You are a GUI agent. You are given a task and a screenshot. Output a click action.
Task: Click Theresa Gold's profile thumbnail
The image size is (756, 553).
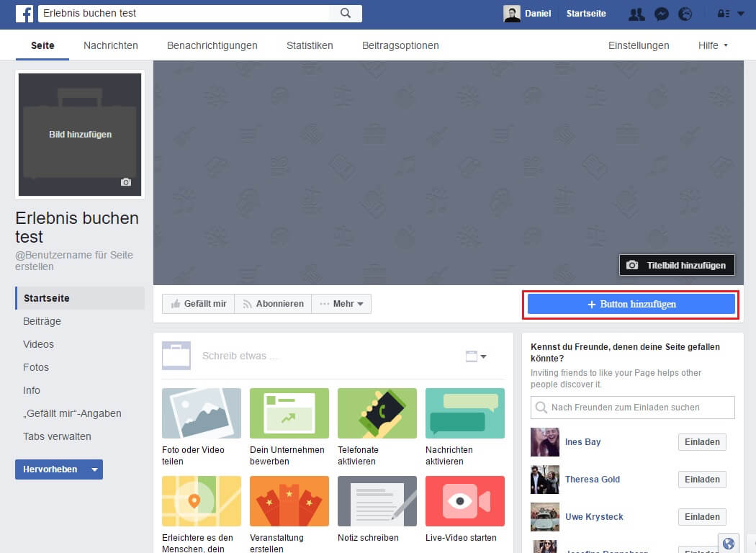[x=545, y=480]
